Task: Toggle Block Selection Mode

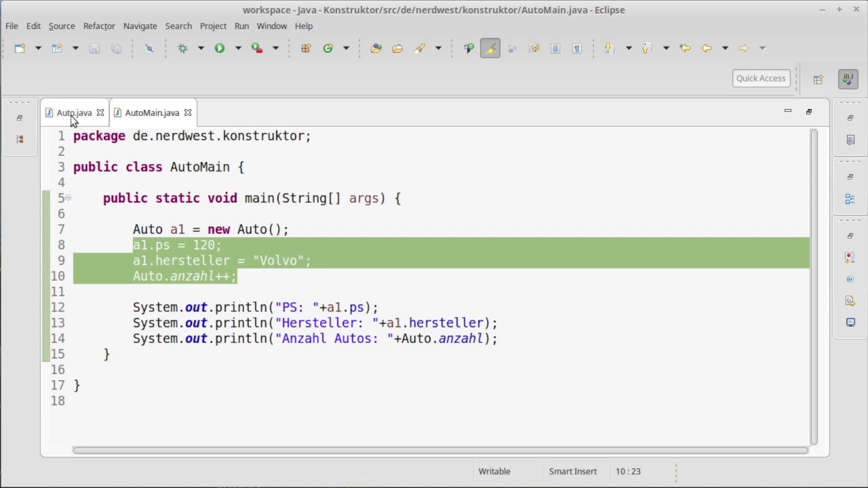Action: [x=555, y=48]
